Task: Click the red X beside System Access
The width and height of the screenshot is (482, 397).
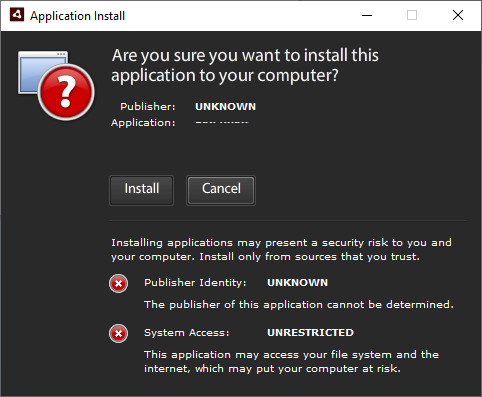Action: coord(118,333)
